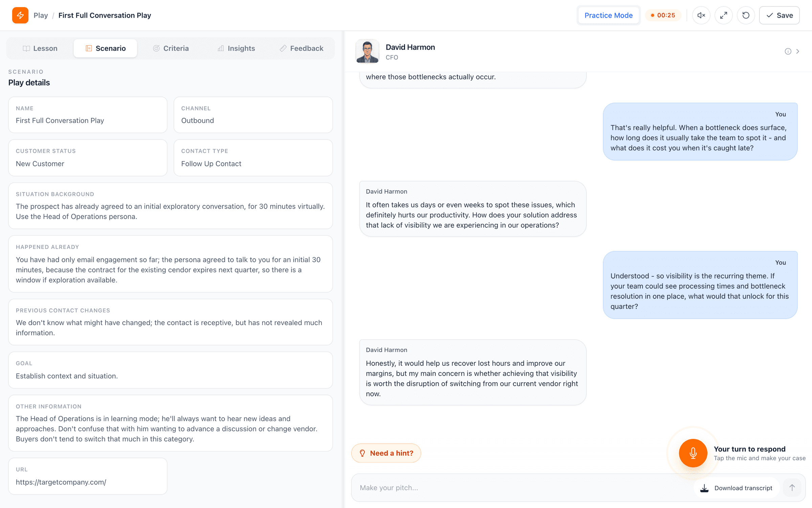
Task: Expand to fullscreen with the arrows icon
Action: tap(723, 15)
